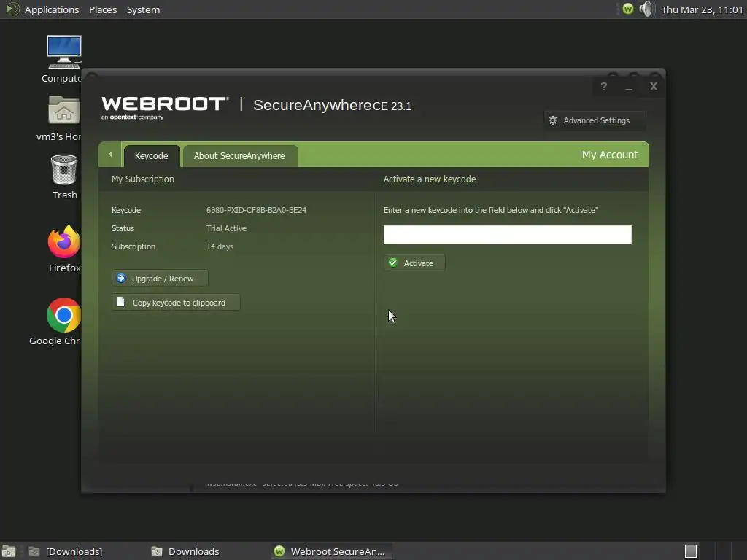Viewport: 747px width, 560px height.
Task: Minimize the Webroot window
Action: click(629, 86)
